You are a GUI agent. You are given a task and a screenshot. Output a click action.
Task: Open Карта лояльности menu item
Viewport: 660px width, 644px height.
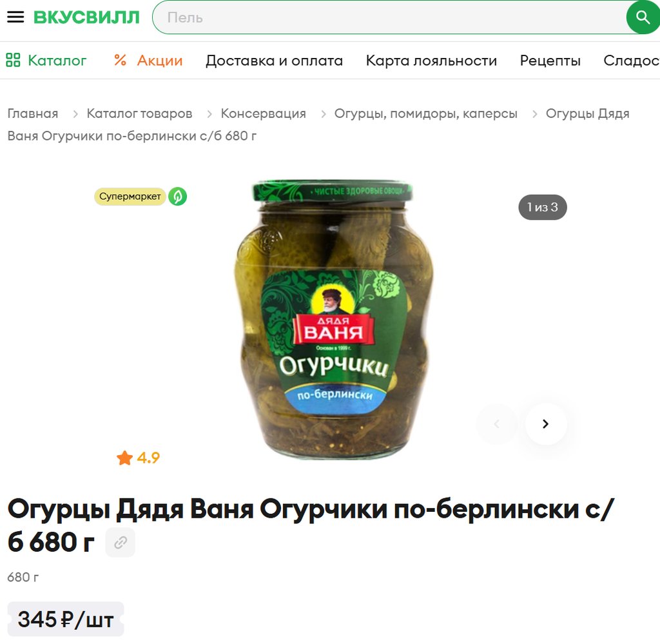click(x=431, y=61)
